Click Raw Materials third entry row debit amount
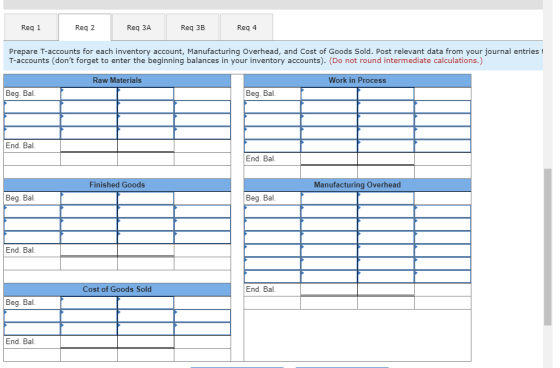Image resolution: width=560 pixels, height=368 pixels. click(89, 133)
